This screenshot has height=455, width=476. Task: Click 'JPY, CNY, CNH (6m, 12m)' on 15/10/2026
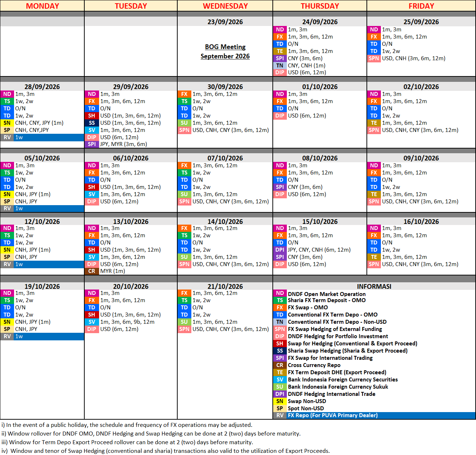coord(319,250)
